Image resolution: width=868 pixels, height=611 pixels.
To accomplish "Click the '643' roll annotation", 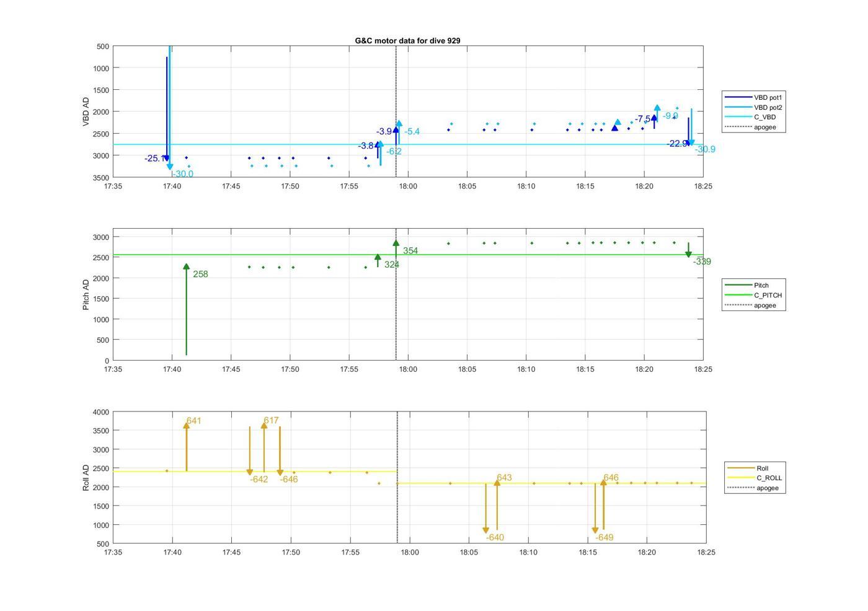I will click(x=504, y=478).
